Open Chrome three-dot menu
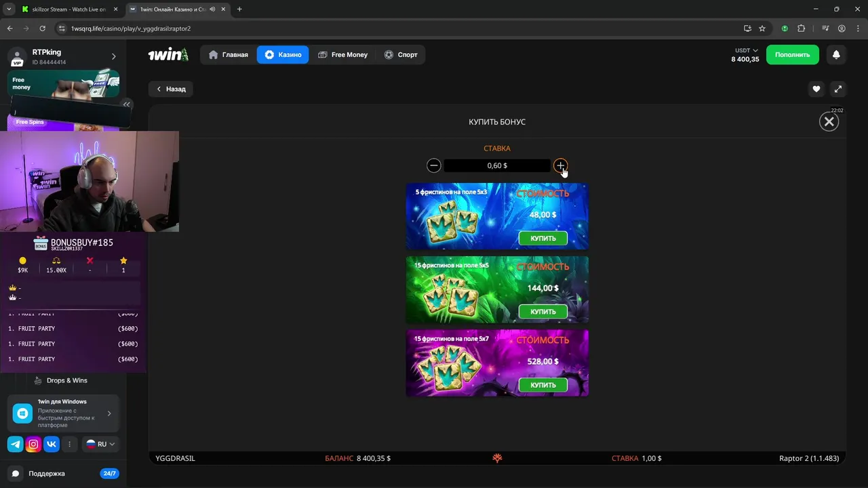This screenshot has width=868, height=488. [858, 28]
